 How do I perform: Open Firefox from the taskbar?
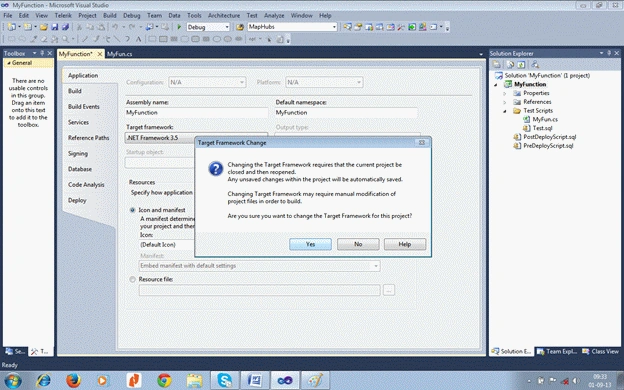click(73, 380)
